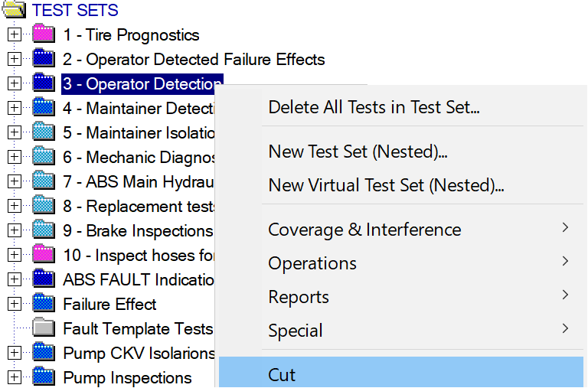Click the TEST SETS root folder icon
Viewport: 588px width, 388px height.
click(x=14, y=9)
